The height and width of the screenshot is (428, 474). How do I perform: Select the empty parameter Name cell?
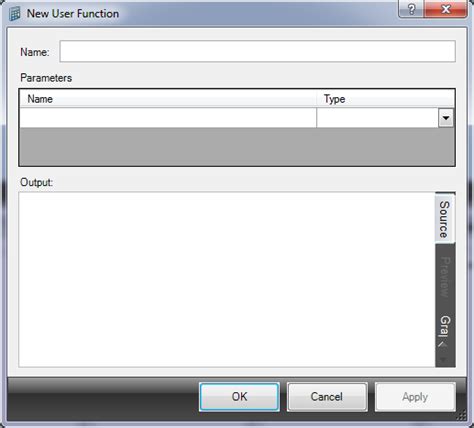(x=168, y=118)
